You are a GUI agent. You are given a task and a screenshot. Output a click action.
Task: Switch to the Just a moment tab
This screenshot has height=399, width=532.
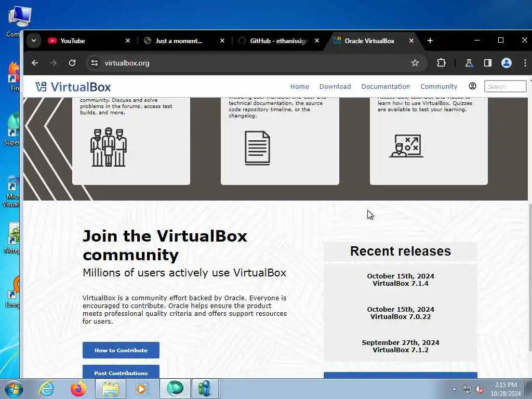184,41
